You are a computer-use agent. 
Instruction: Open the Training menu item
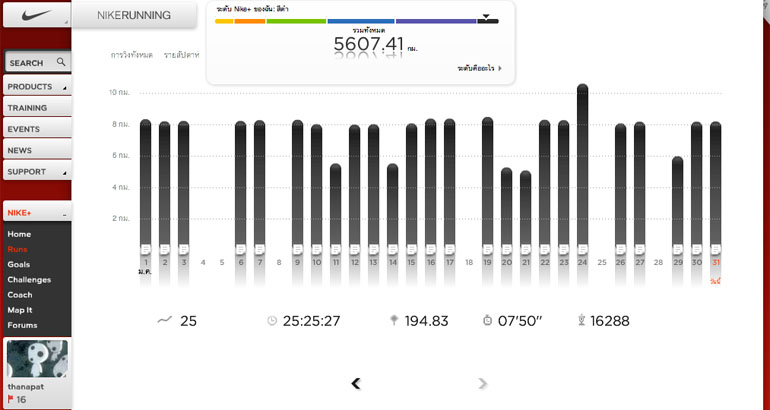(36, 108)
